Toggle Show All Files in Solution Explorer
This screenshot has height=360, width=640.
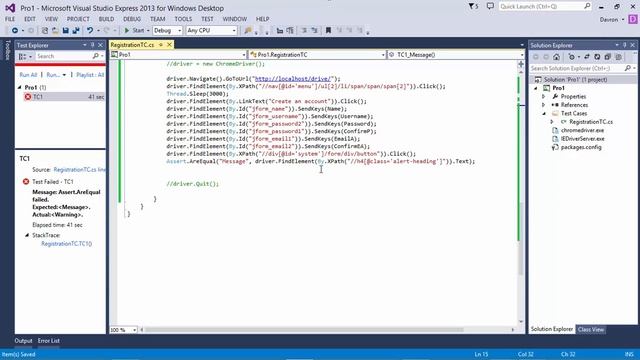coord(618,57)
